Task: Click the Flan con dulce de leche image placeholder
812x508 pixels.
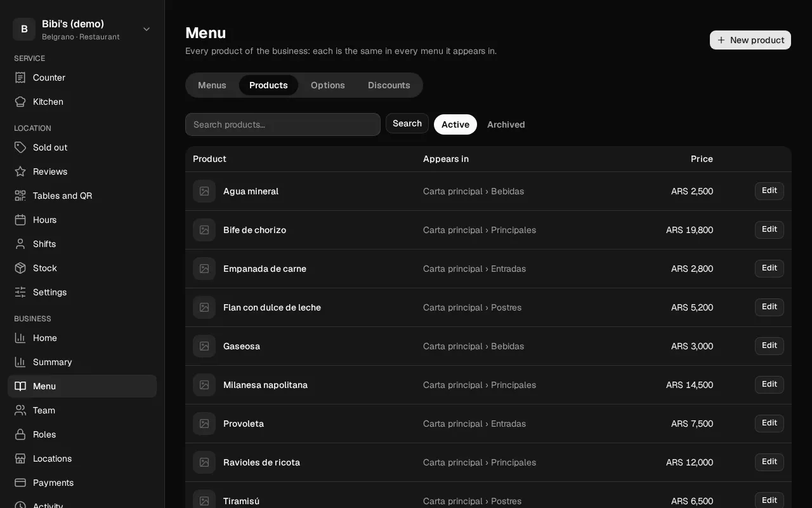Action: [204, 307]
